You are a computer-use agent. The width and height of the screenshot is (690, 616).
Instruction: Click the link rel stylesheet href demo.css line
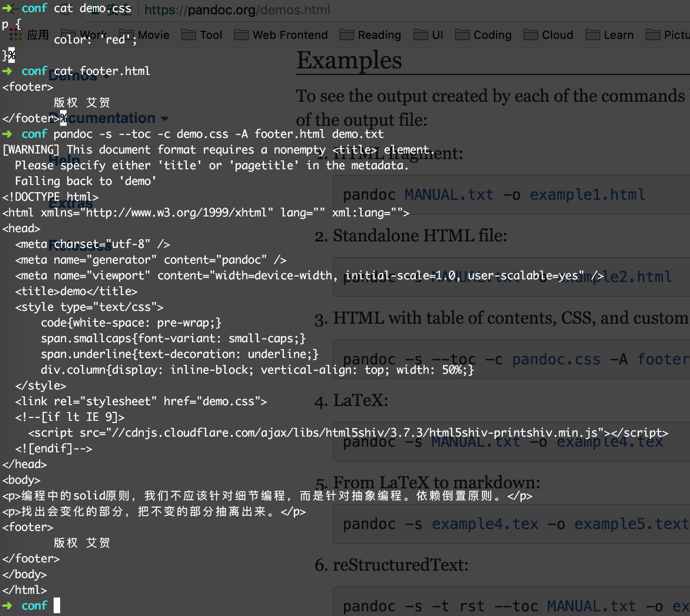[141, 401]
